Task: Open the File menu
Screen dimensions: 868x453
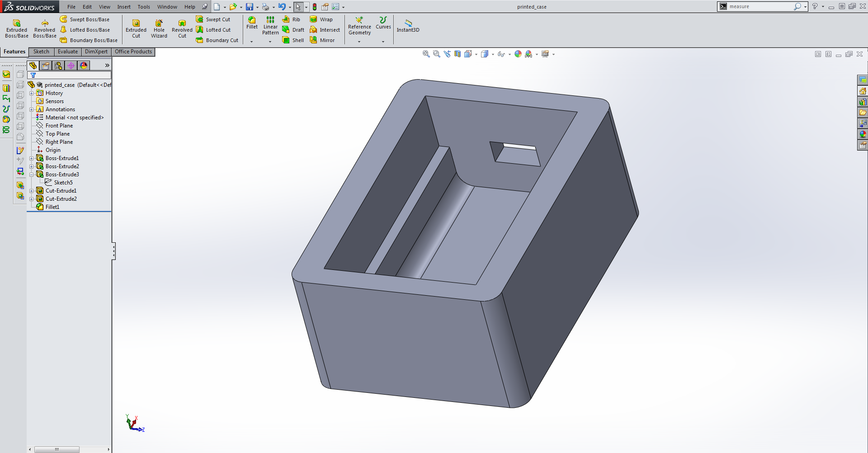Action: click(71, 7)
